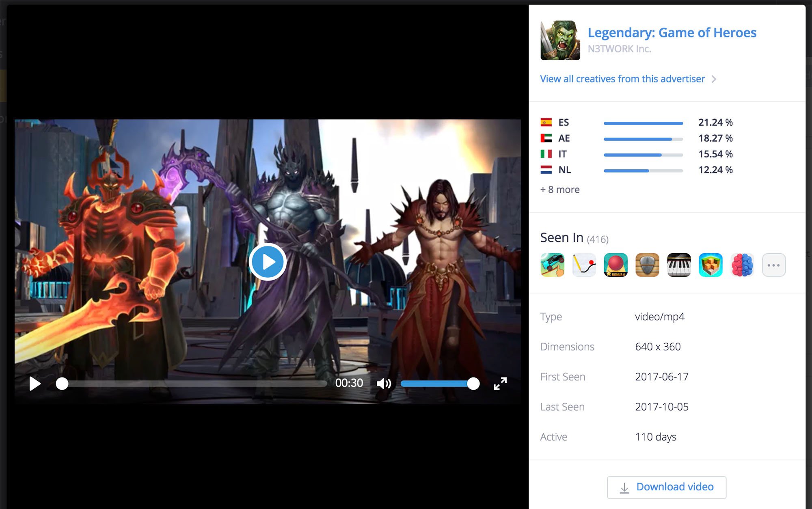Click the video/mp4 type value
Screen dimensions: 812x509
[x=660, y=317]
